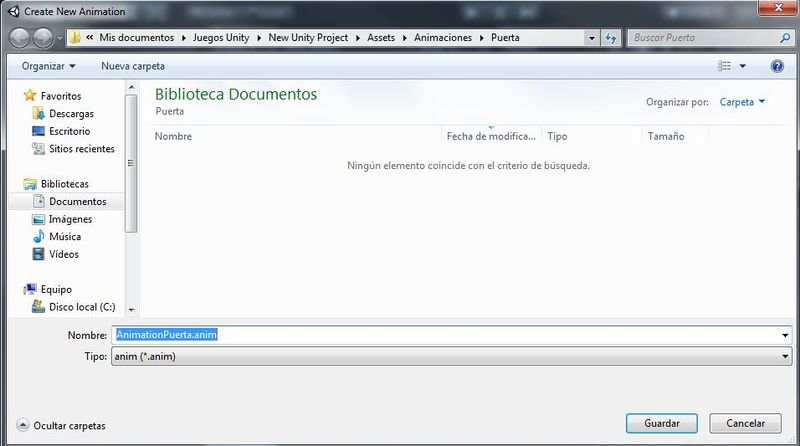Screen dimensions: 800x446
Task: Sort by Fecha de modifica... column header
Action: click(491, 136)
